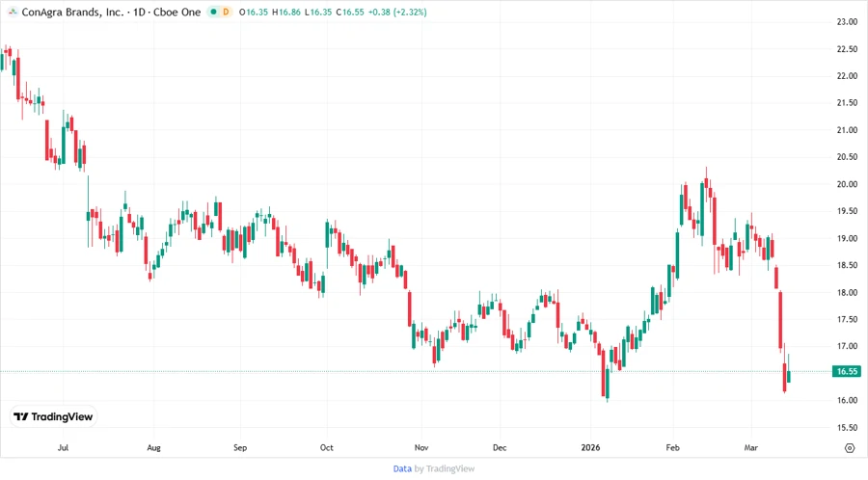Click the Aug label on time axis
The width and height of the screenshot is (868, 480).
(x=154, y=448)
